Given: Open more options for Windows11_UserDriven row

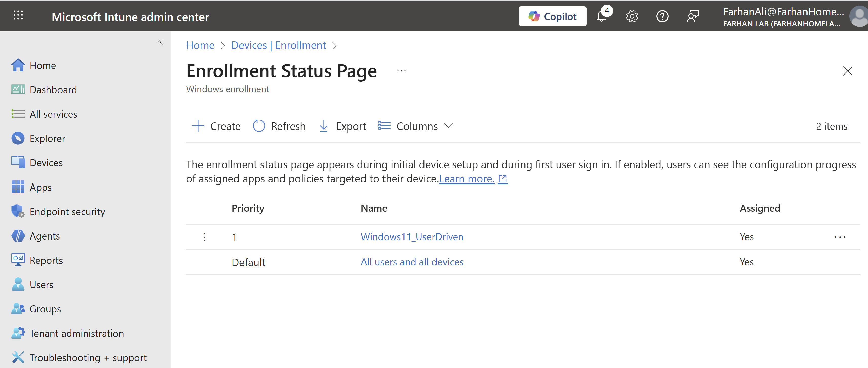Looking at the screenshot, I should coord(840,237).
